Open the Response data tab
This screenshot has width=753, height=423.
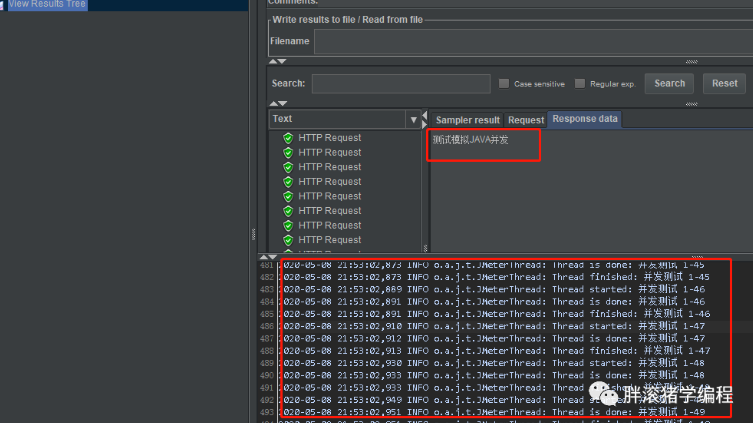[584, 119]
